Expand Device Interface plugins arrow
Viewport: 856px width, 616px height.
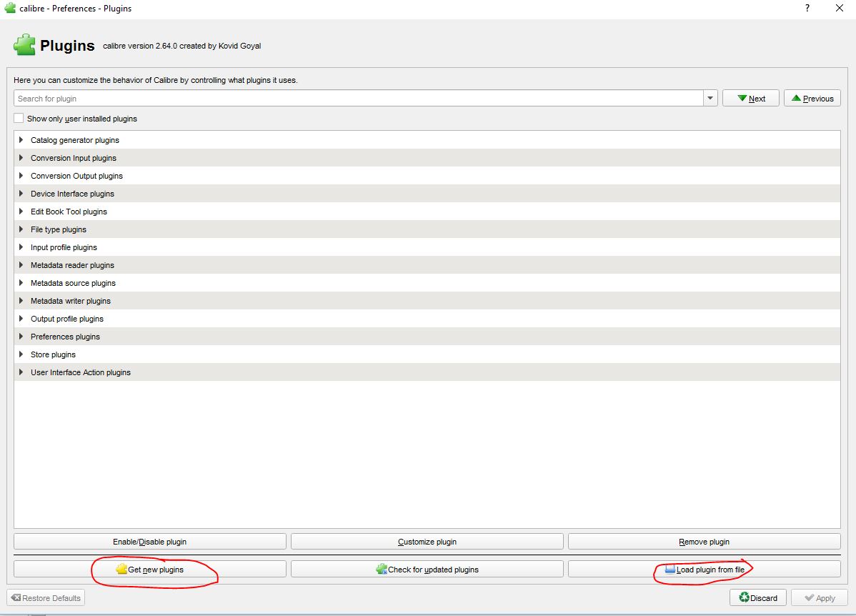point(21,194)
